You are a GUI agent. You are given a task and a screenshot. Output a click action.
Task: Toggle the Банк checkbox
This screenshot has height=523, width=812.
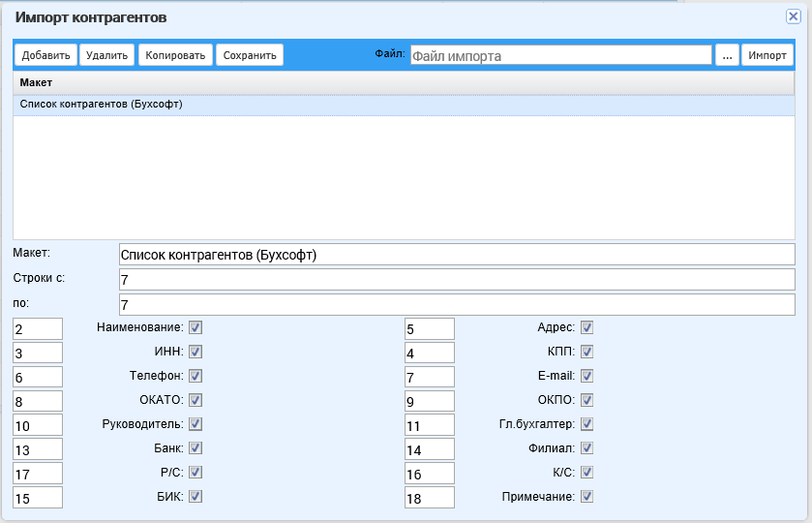195,447
